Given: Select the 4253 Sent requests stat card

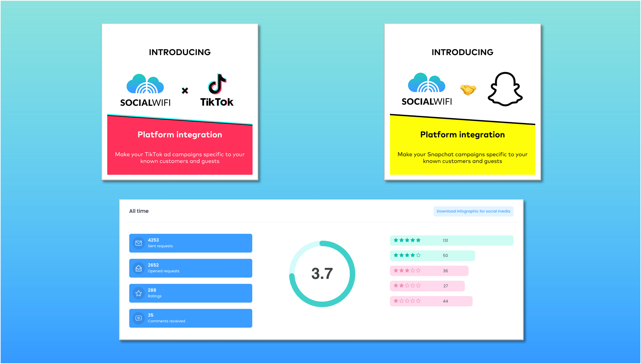Looking at the screenshot, I should pyautogui.click(x=191, y=243).
